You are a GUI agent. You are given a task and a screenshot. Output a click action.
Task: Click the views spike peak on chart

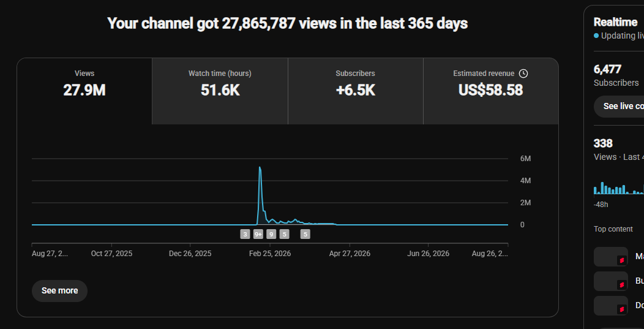[x=260, y=167]
